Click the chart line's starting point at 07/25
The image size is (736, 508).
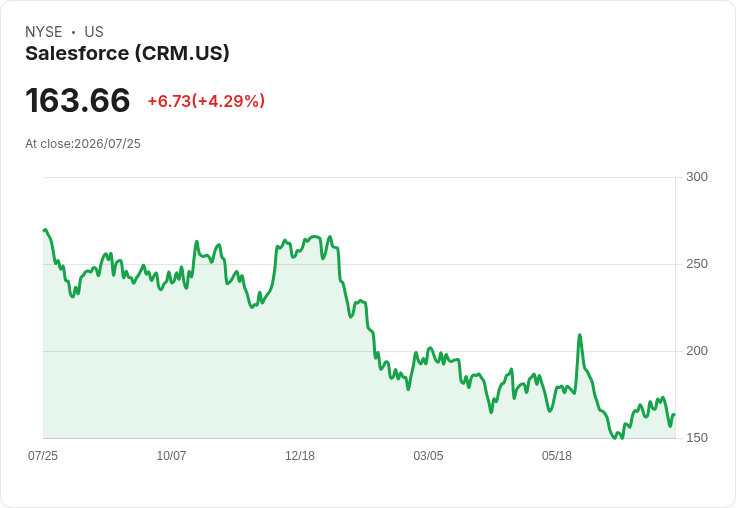45,230
